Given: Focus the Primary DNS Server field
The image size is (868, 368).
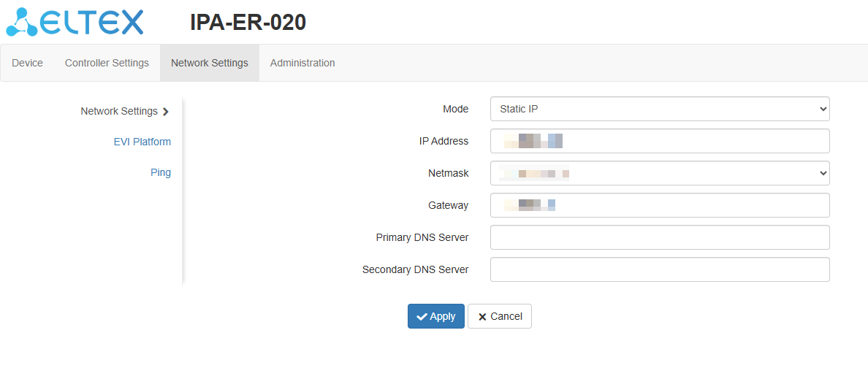Looking at the screenshot, I should 660,237.
